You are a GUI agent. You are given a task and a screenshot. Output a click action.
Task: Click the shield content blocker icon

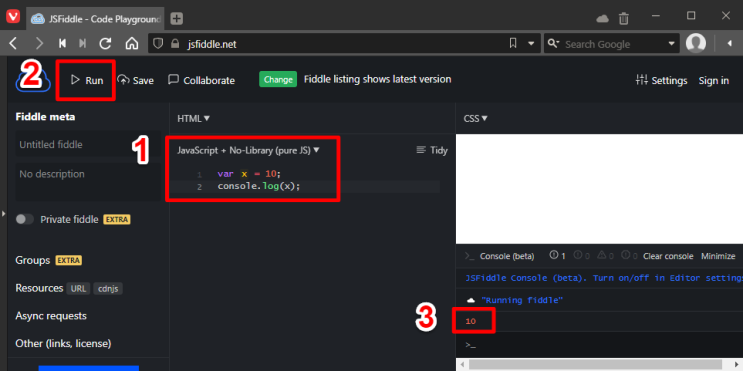(158, 44)
